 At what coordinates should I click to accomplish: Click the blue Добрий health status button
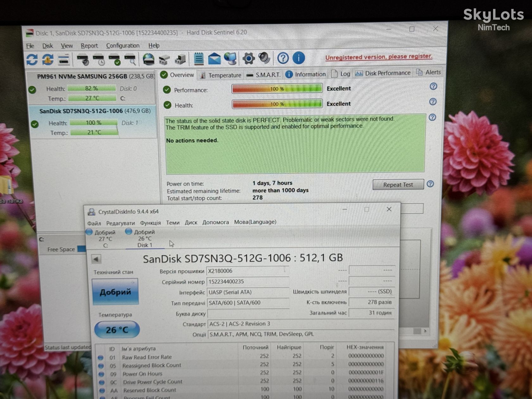(x=115, y=292)
